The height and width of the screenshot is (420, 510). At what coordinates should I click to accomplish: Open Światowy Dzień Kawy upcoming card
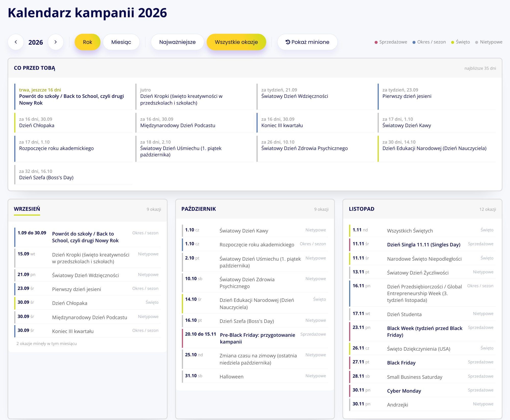pyautogui.click(x=437, y=123)
